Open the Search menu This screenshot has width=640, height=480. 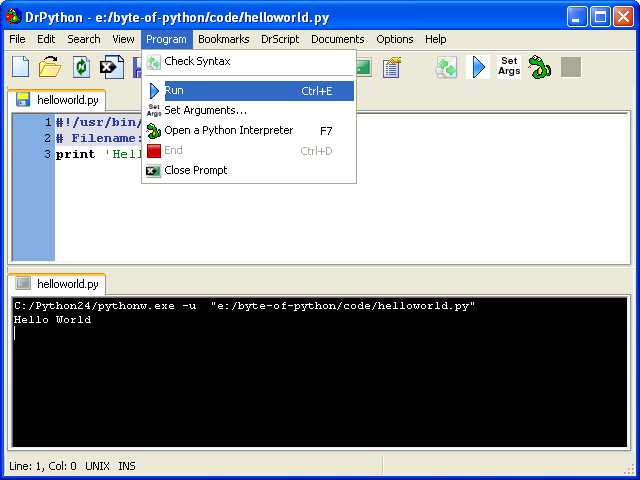click(84, 39)
